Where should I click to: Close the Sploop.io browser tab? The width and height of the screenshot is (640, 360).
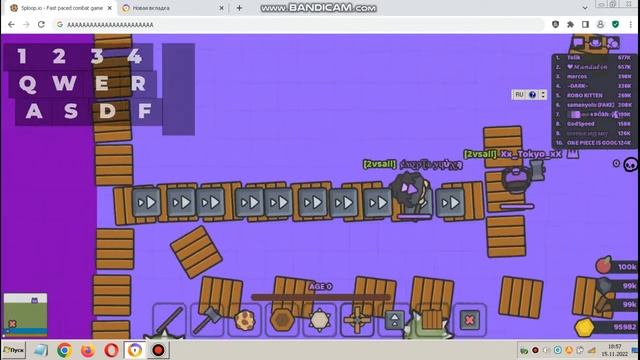(109, 8)
